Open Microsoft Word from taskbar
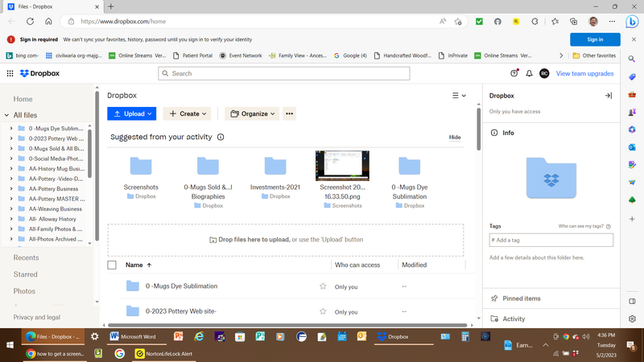Viewport: 644px width, 362px height. (137, 336)
